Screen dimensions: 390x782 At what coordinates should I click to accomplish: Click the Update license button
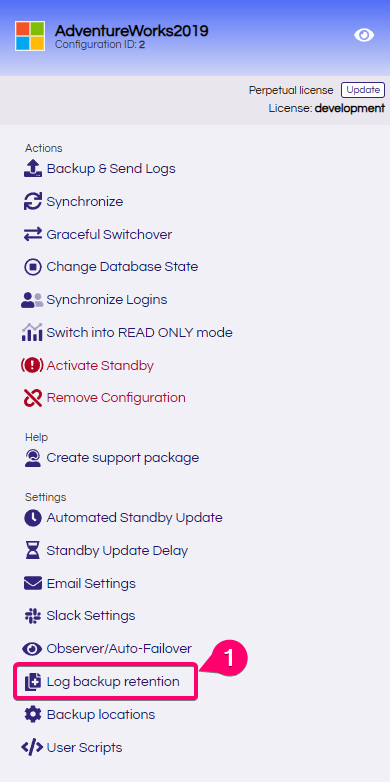(363, 90)
